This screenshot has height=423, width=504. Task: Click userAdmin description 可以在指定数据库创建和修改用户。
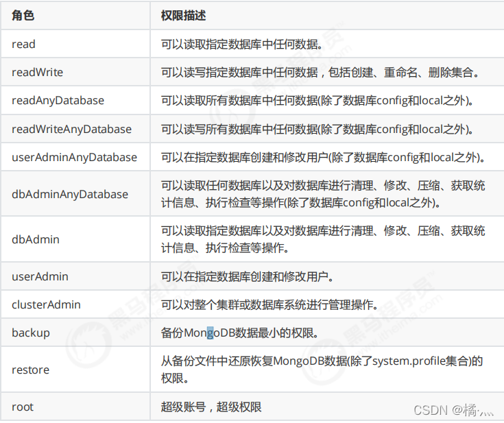(247, 276)
